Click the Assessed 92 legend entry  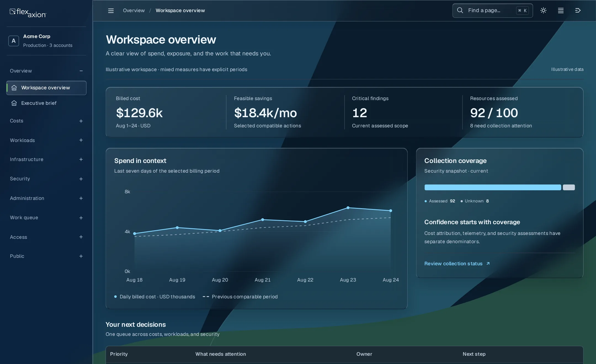pyautogui.click(x=440, y=201)
